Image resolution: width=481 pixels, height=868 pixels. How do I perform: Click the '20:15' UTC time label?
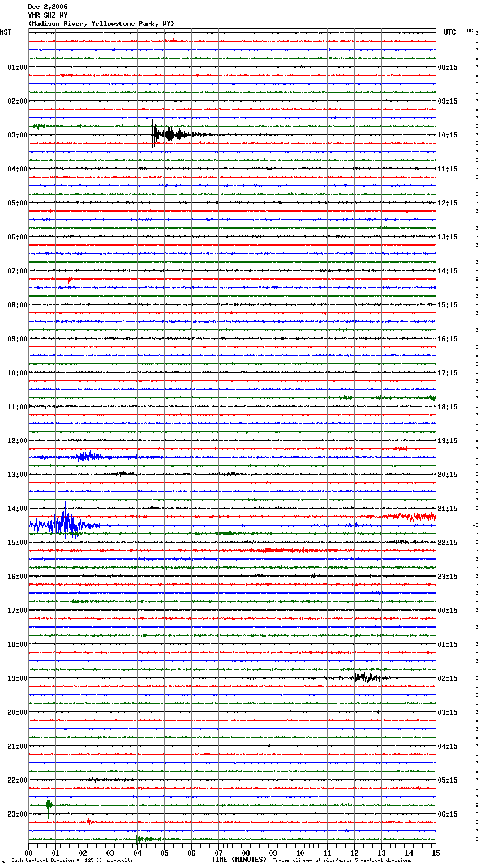click(448, 475)
